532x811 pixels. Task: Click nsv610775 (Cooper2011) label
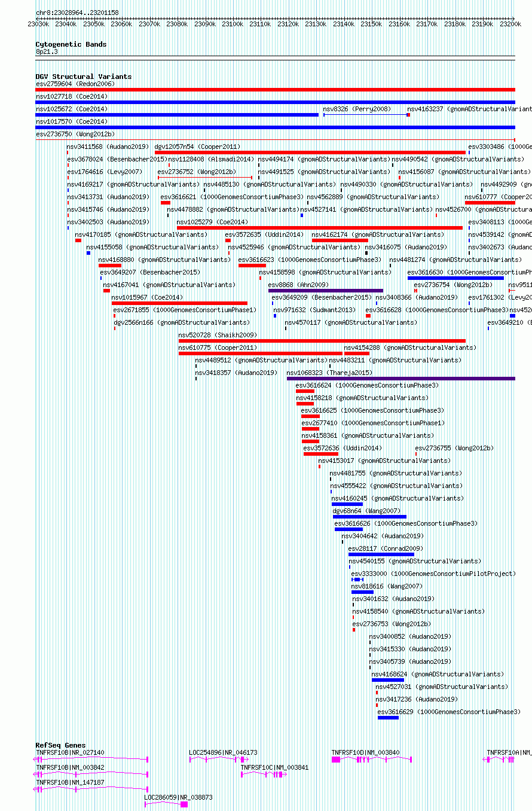218,347
